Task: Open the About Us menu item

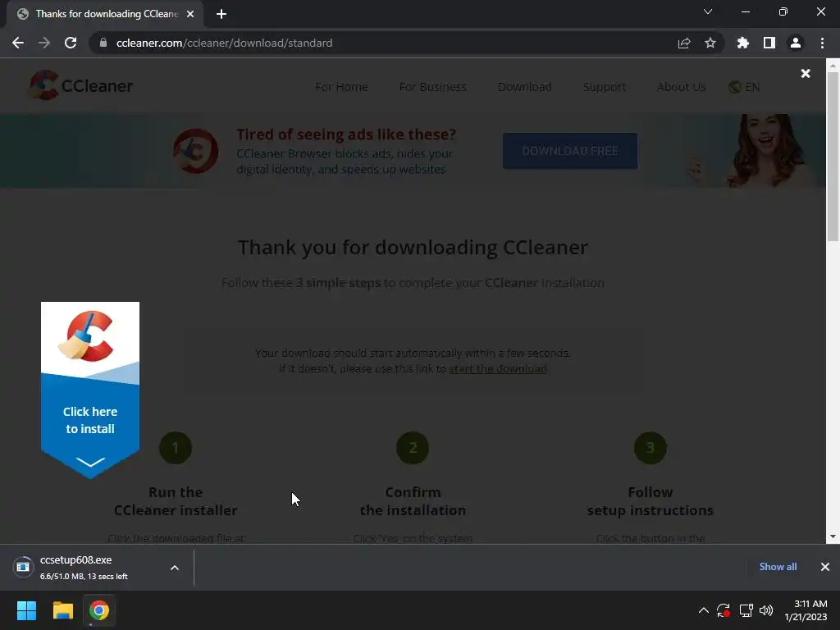Action: tap(681, 87)
